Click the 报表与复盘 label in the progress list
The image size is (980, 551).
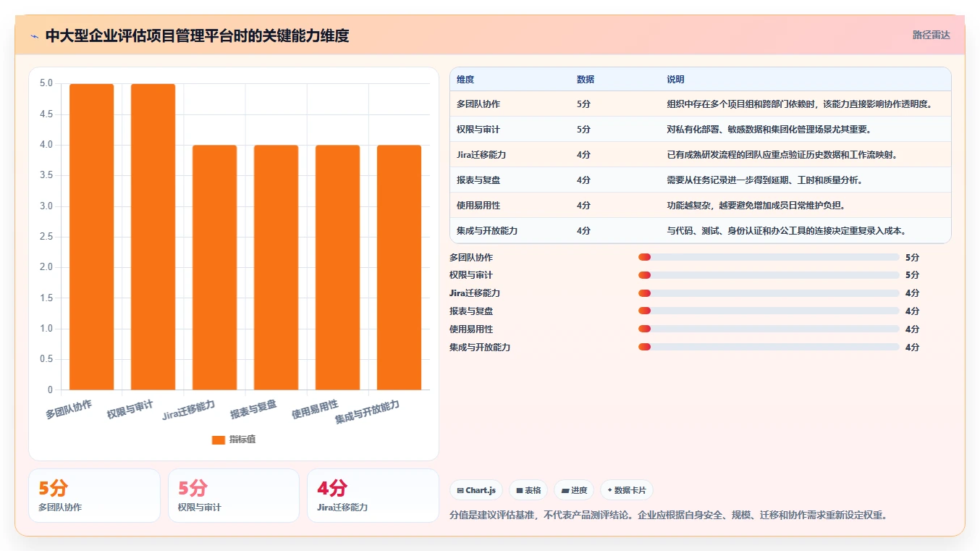471,311
